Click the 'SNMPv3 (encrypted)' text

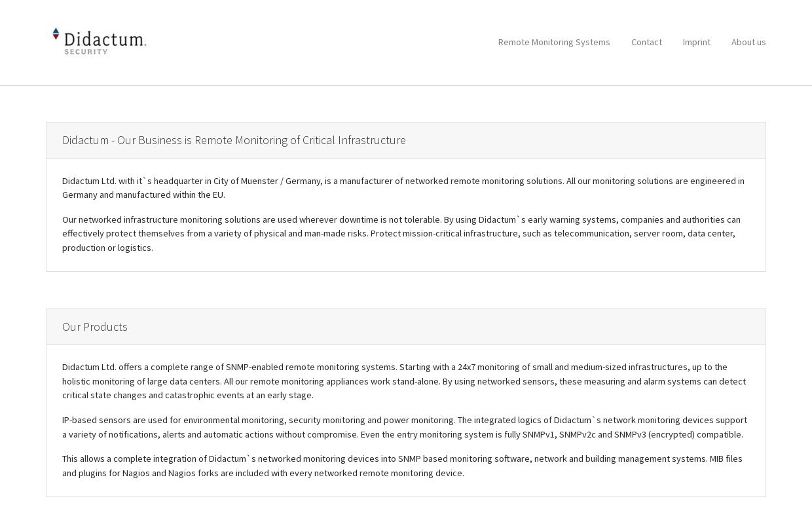point(654,434)
